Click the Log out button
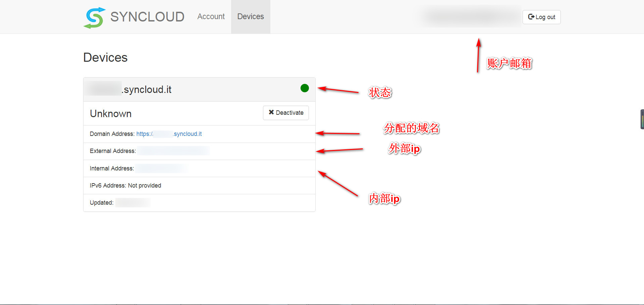Image resolution: width=644 pixels, height=305 pixels. coord(541,17)
